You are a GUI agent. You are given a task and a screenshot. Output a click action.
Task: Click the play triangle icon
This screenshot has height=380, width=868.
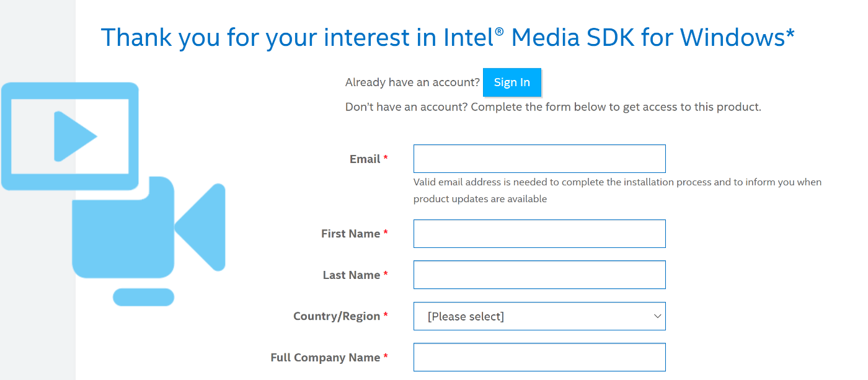75,136
